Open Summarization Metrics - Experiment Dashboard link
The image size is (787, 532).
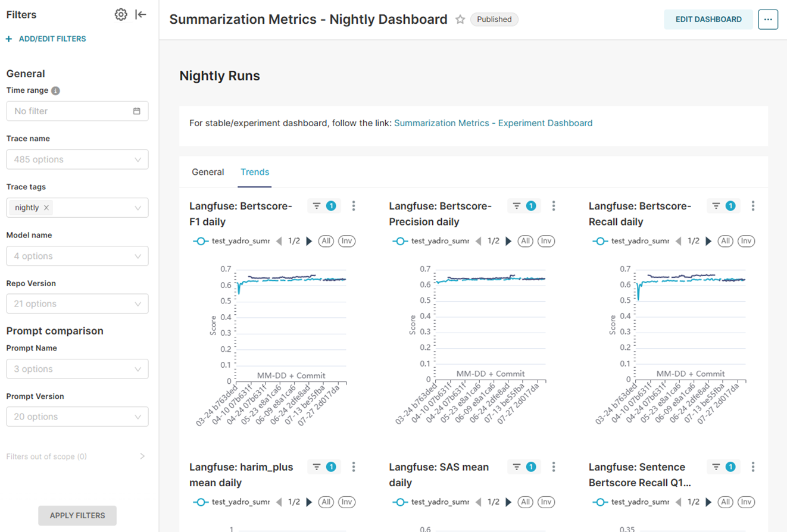click(493, 123)
